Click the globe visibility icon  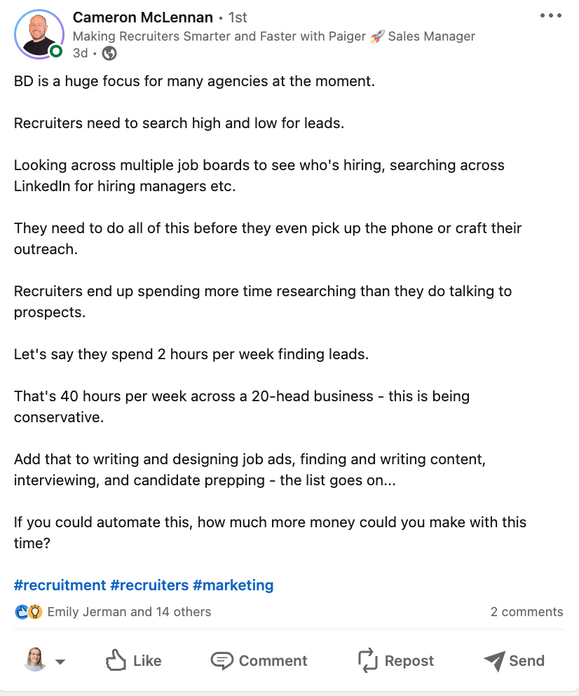(x=109, y=53)
